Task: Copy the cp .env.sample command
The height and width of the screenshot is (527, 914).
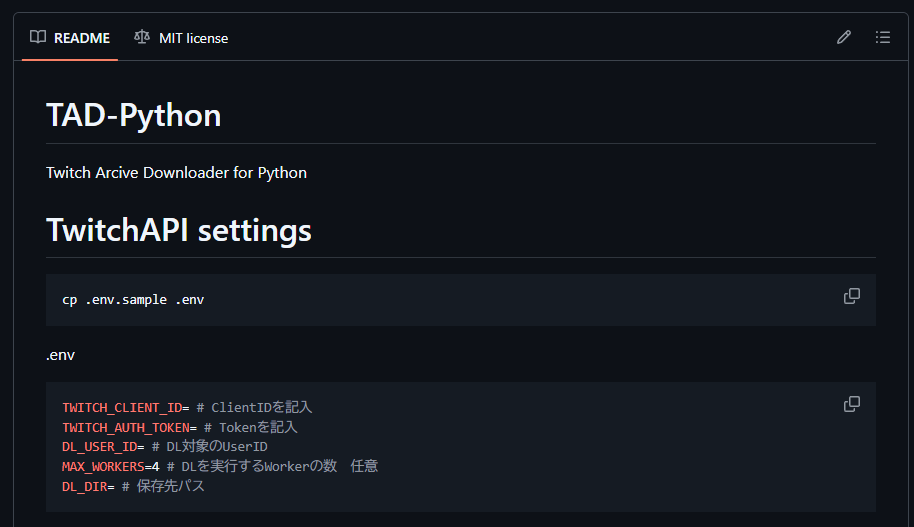Action: coord(852,296)
